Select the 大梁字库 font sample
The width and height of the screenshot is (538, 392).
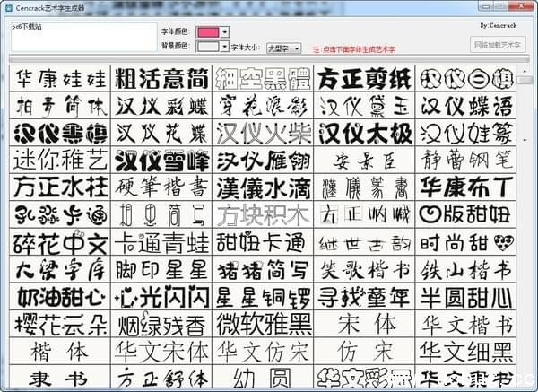pyautogui.click(x=60, y=269)
